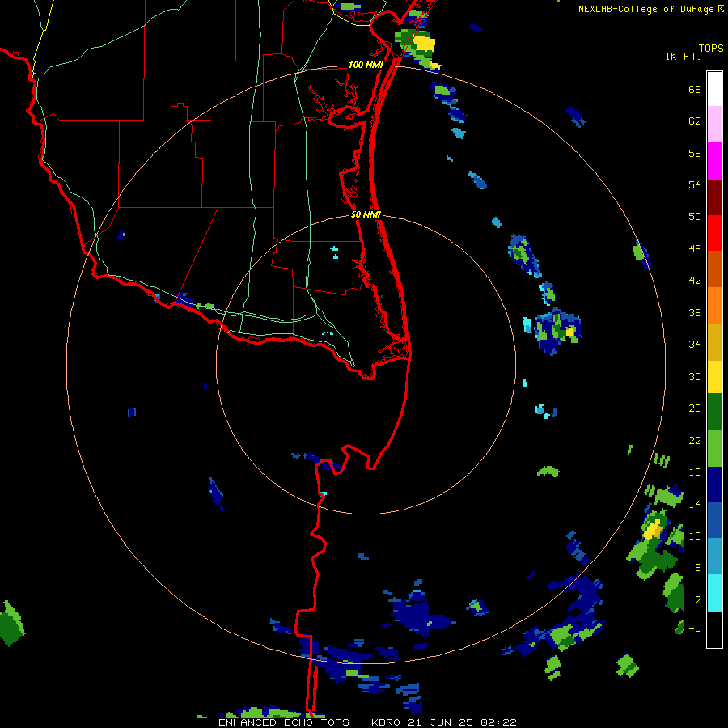Select the light green legend swatch
Screen dimensions: 728x728
pyautogui.click(x=714, y=448)
